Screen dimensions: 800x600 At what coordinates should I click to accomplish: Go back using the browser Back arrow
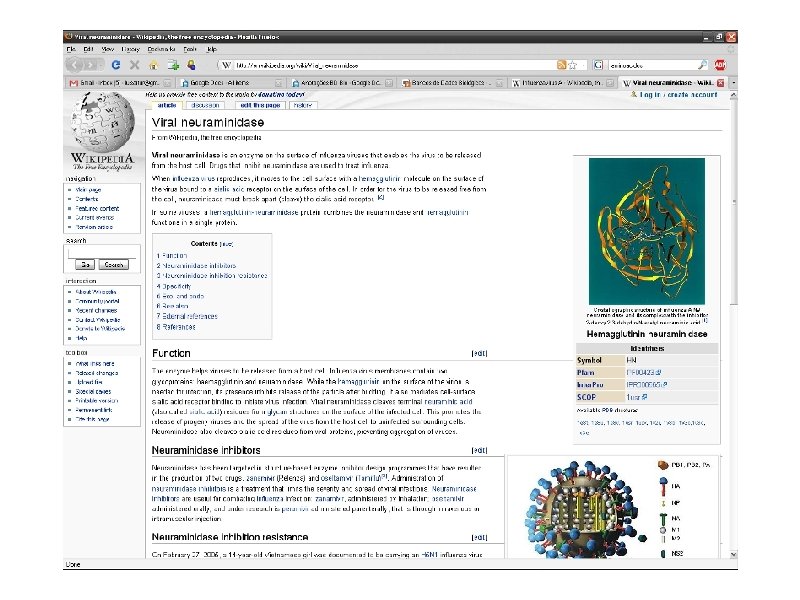pos(74,65)
